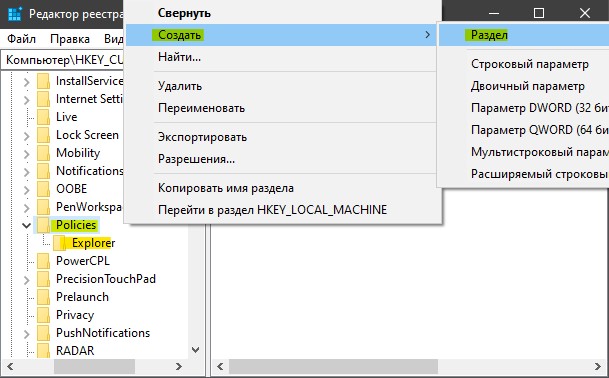Expand the Notifications key
This screenshot has width=609, height=378.
[26, 172]
